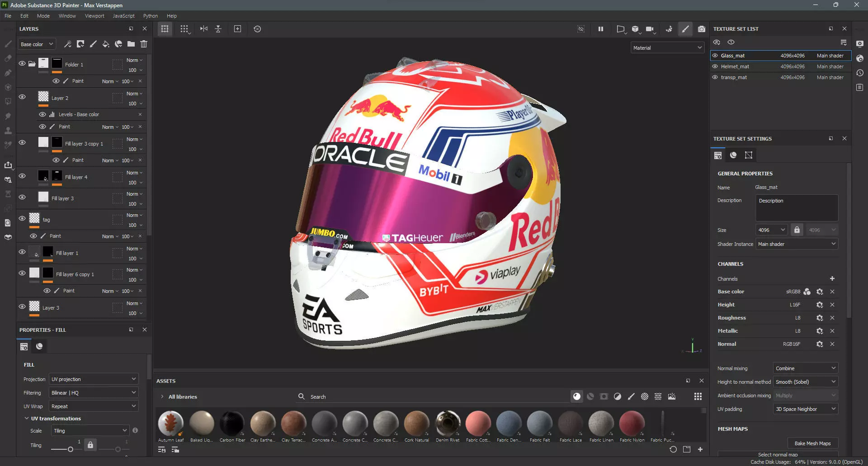The width and height of the screenshot is (868, 466).
Task: Click the reset camera rotation icon
Action: (x=257, y=29)
